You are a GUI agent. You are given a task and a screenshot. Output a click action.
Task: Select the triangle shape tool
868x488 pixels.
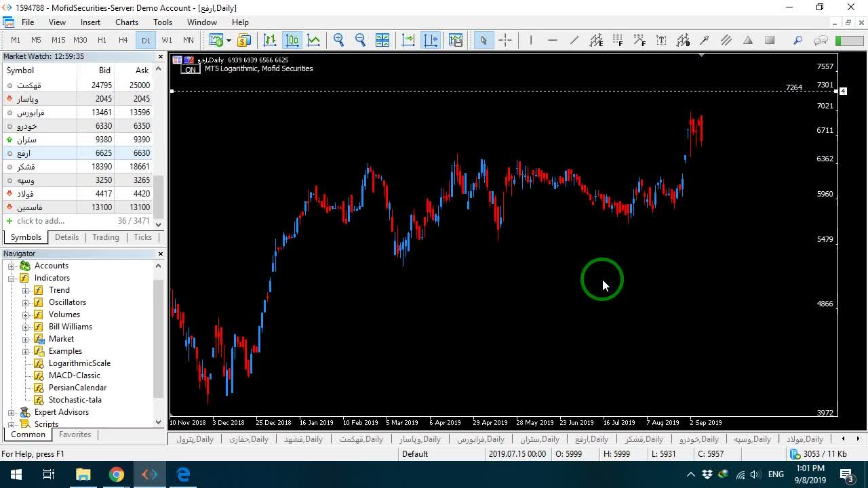pos(748,40)
